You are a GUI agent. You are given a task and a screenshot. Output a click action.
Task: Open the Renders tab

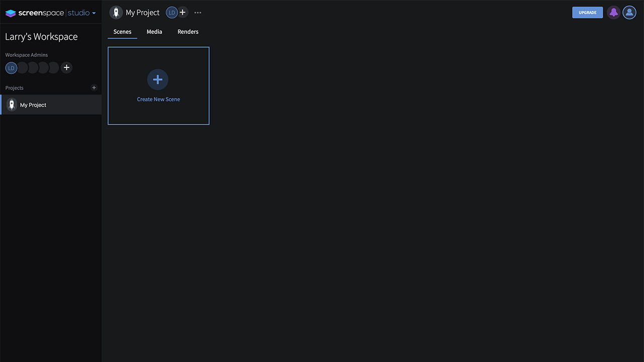pyautogui.click(x=188, y=32)
